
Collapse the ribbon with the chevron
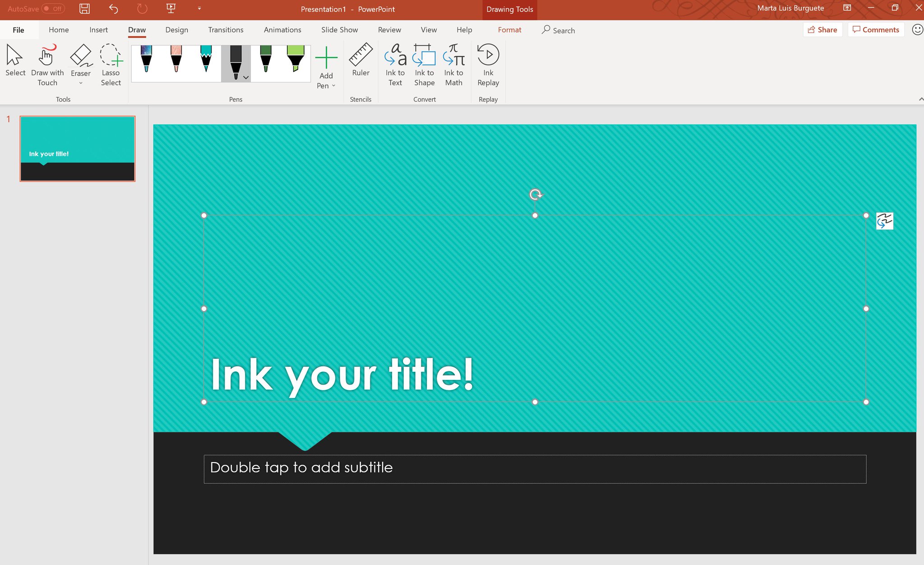920,99
